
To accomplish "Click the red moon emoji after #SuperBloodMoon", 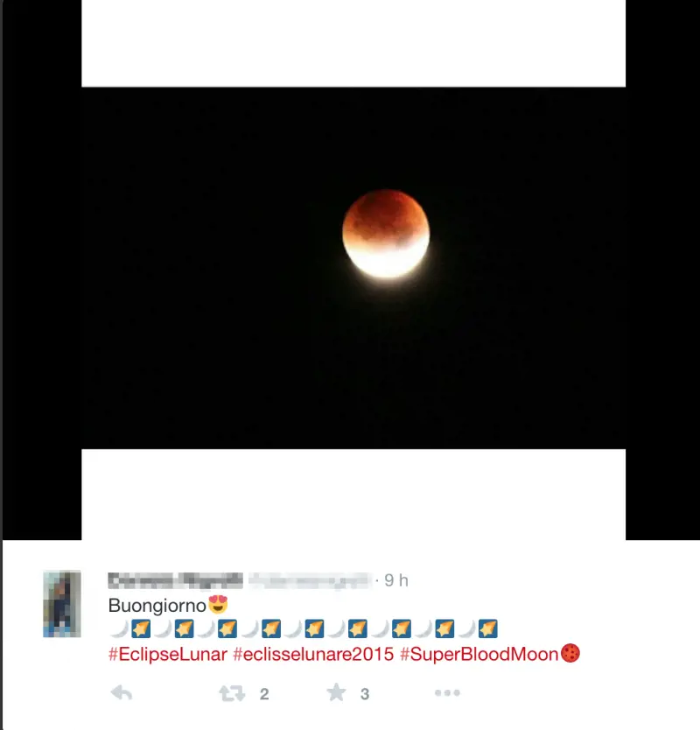I will point(570,653).
